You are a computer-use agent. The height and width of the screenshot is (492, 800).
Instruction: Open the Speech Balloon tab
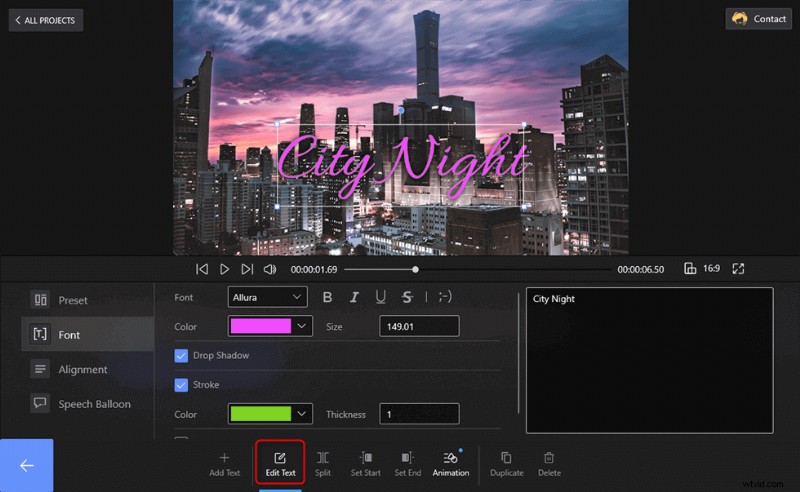pos(87,404)
